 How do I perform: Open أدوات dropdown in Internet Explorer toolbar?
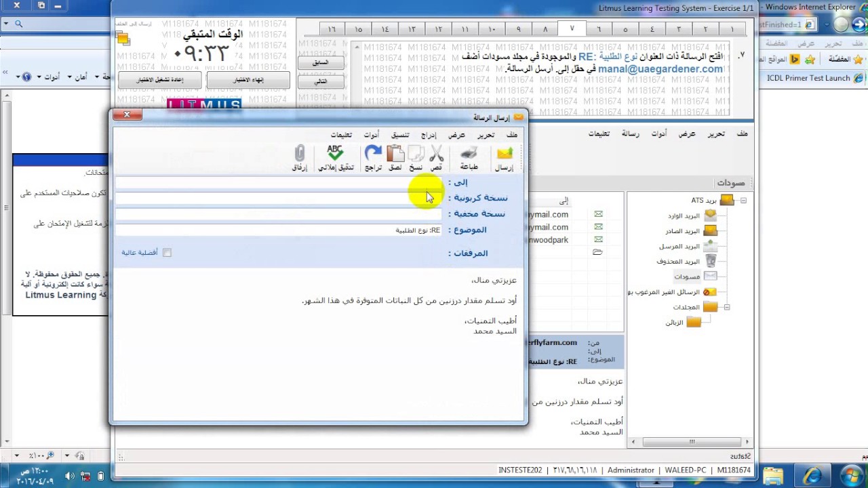pyautogui.click(x=47, y=77)
